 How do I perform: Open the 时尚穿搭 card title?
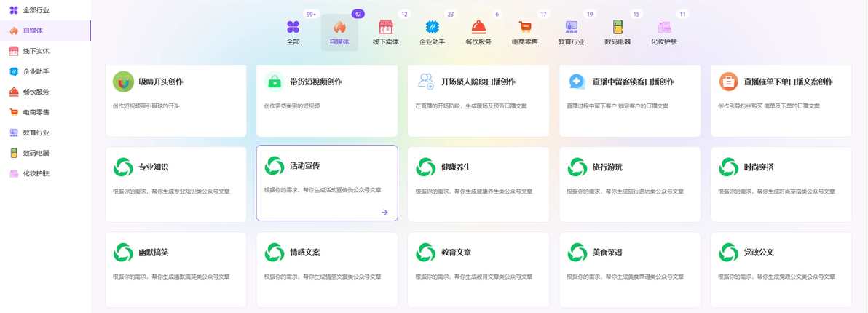pyautogui.click(x=759, y=167)
